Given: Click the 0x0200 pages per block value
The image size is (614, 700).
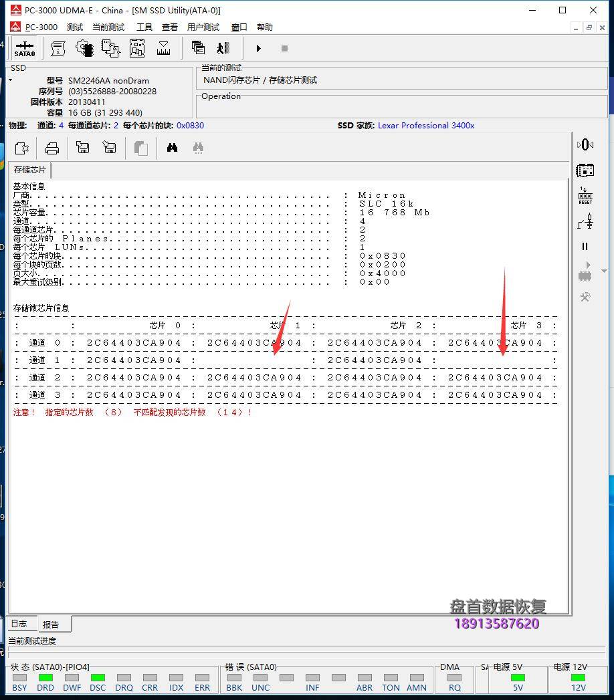Looking at the screenshot, I should pos(383,265).
